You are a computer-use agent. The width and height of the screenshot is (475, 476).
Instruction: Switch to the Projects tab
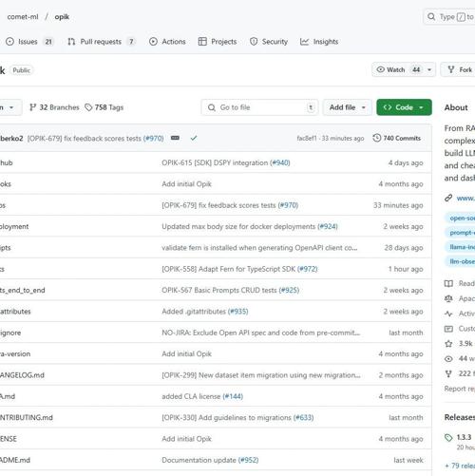point(218,42)
